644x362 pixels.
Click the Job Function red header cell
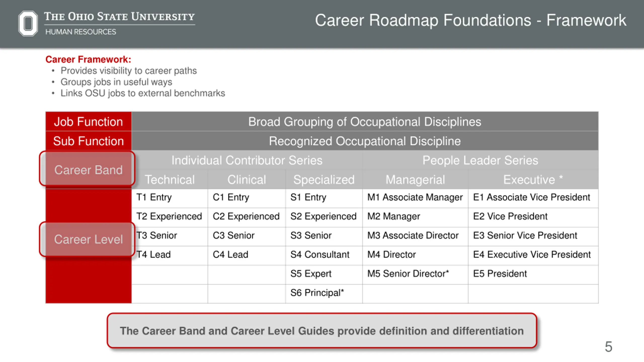(x=89, y=121)
